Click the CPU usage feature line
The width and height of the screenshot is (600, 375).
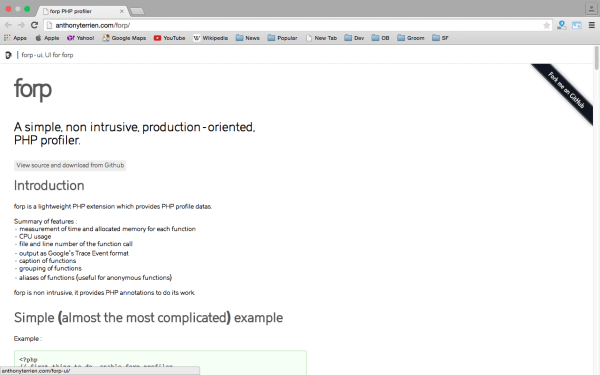pos(35,236)
